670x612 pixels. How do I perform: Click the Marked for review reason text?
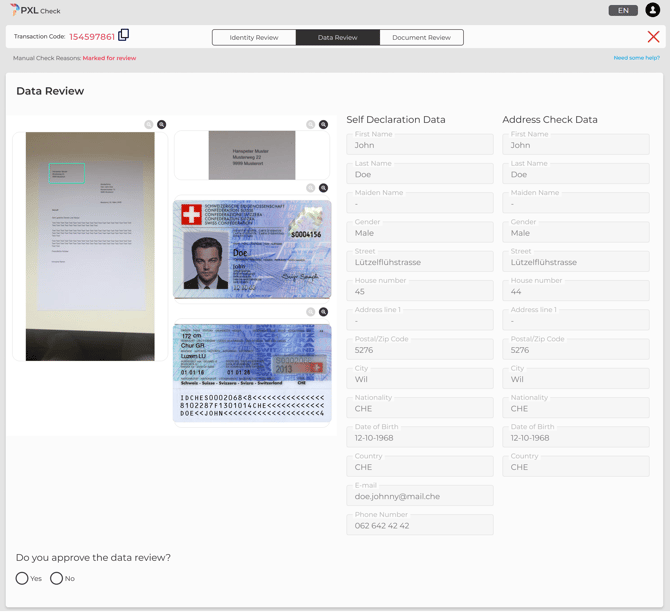coord(109,58)
